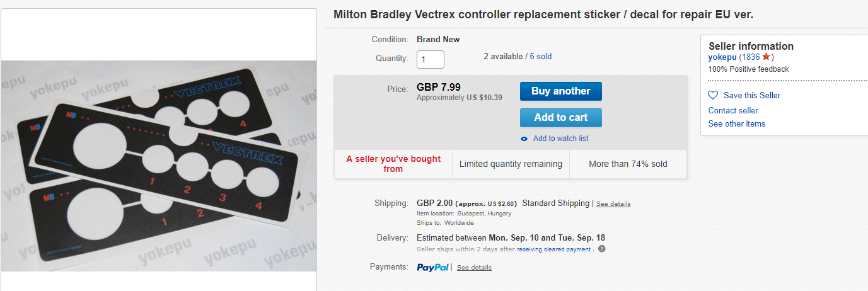Click the eye icon for watch list
868x291 pixels.
(524, 139)
